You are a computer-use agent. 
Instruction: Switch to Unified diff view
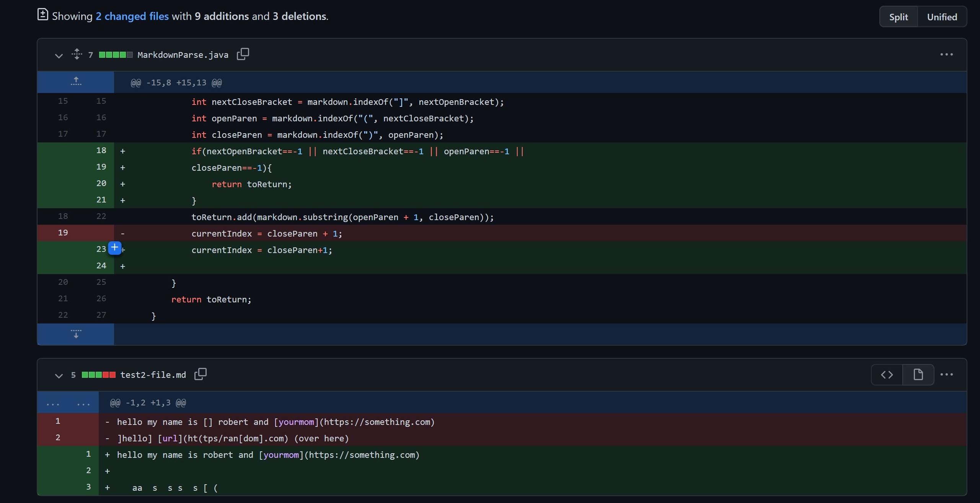(x=942, y=17)
